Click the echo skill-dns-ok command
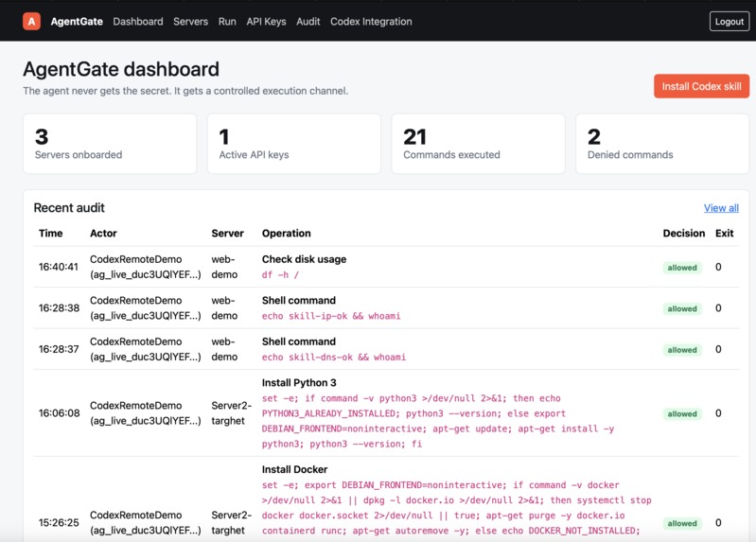 tap(334, 358)
